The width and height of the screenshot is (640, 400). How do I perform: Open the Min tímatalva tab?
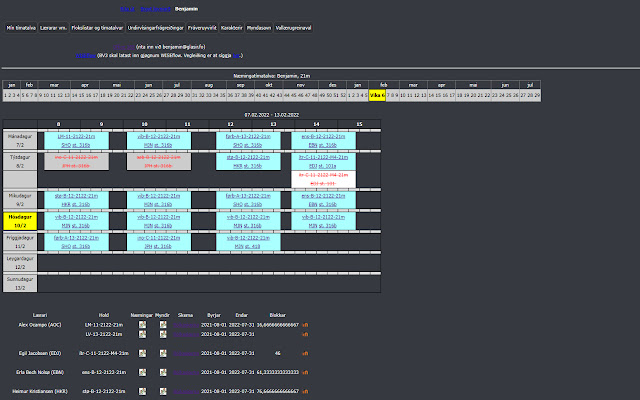click(23, 29)
